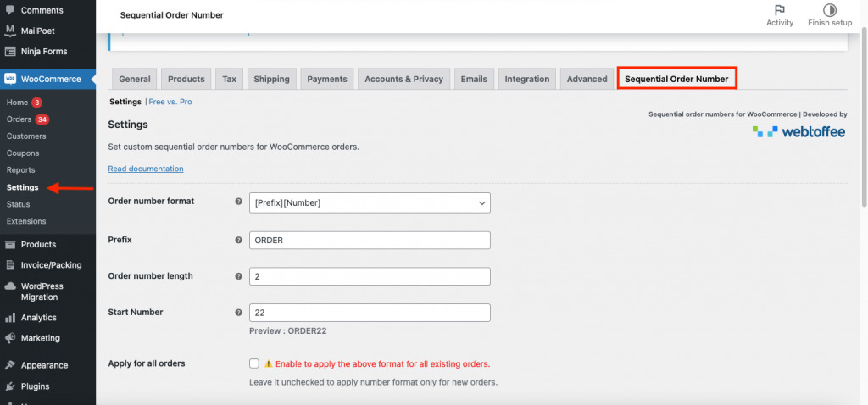The width and height of the screenshot is (868, 405).
Task: Open the Finish setup circle icon
Action: pyautogui.click(x=829, y=10)
